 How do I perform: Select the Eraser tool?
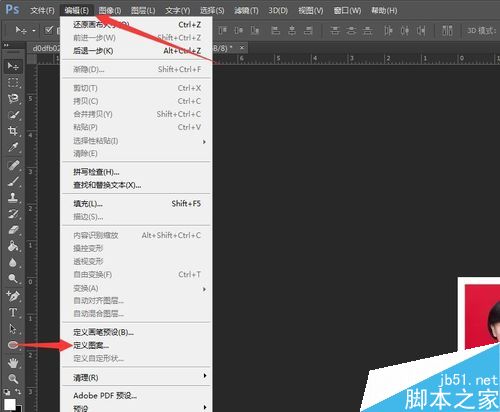tap(13, 230)
